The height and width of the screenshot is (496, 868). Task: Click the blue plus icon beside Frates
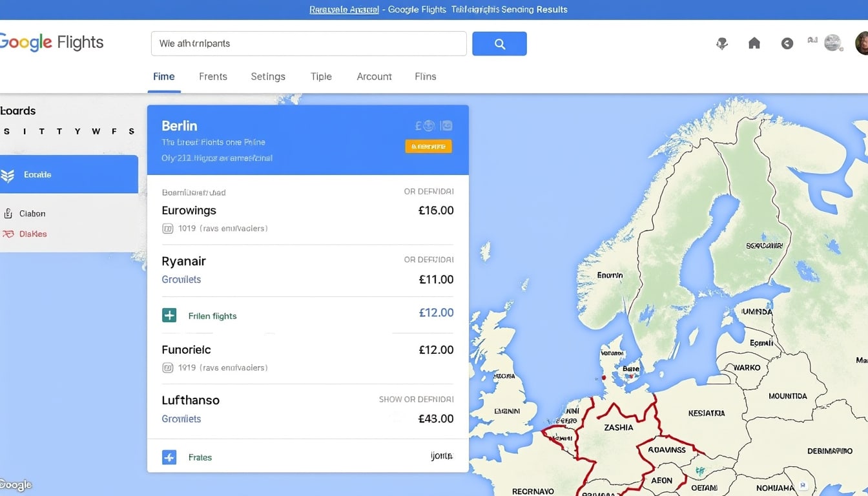pos(169,457)
